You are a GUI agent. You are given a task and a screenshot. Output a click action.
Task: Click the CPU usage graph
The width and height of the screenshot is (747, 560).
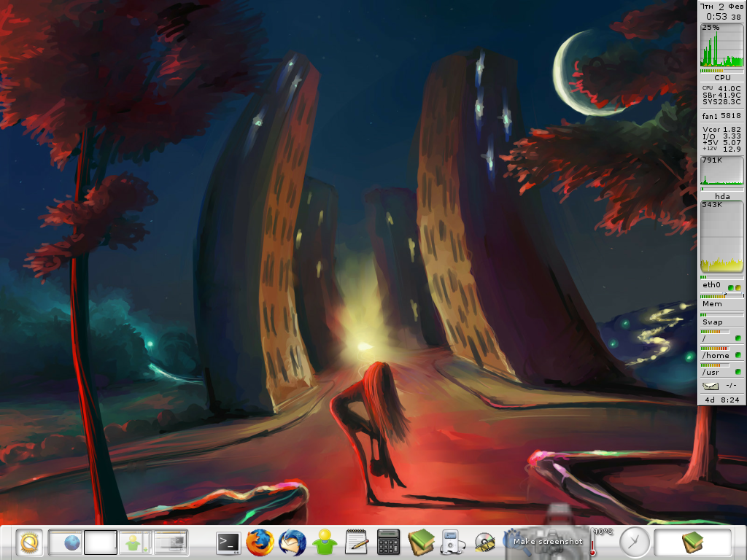[x=721, y=45]
